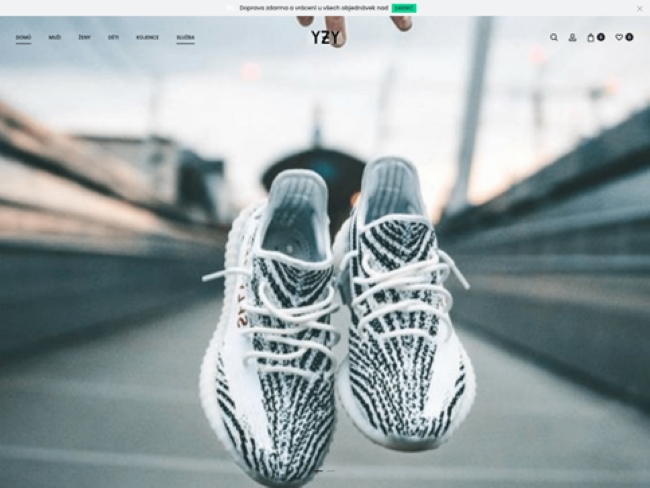
Task: Close the free shipping announcement bar
Action: coord(640,8)
